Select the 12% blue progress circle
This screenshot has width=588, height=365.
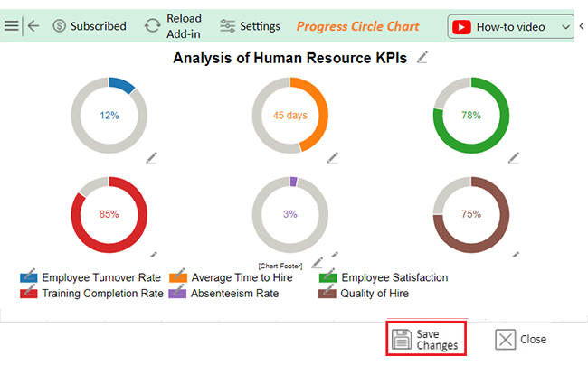109,116
